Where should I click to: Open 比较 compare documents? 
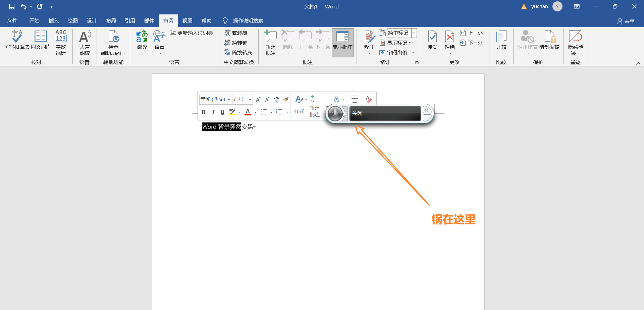(501, 43)
